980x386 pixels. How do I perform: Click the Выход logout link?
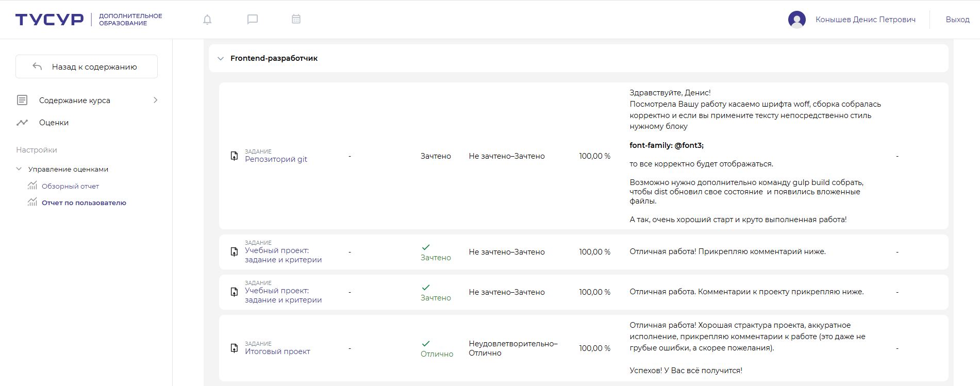(957, 20)
